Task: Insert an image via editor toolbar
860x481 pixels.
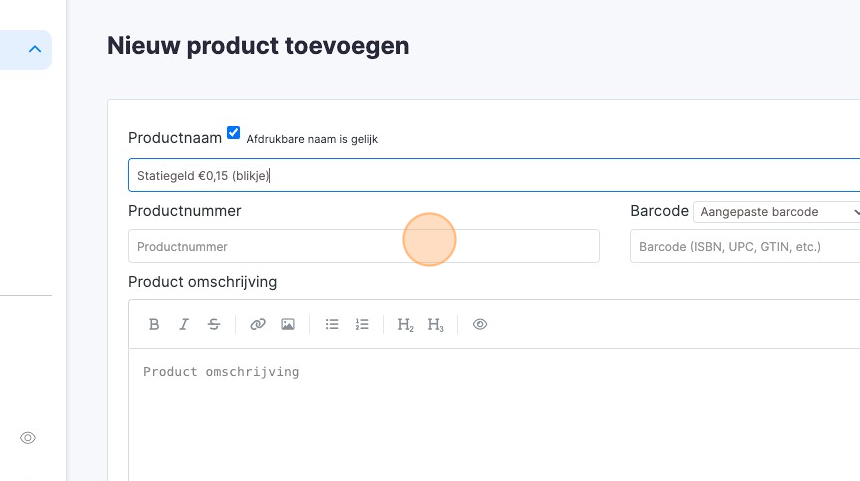Action: click(x=288, y=324)
